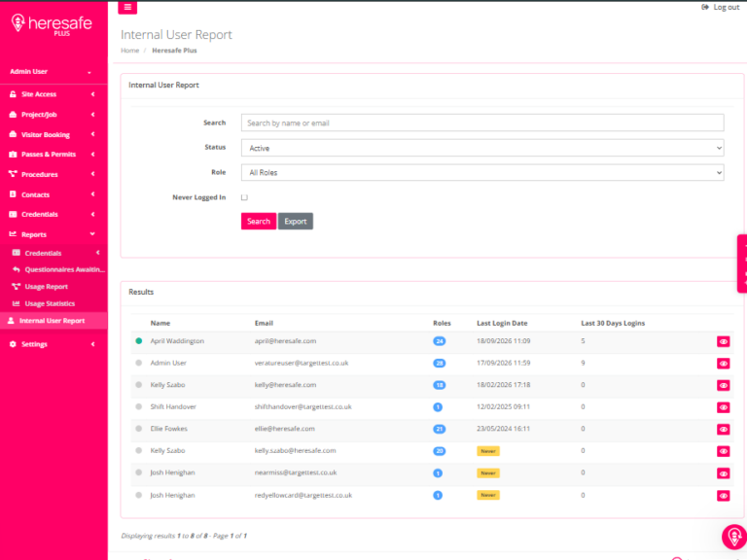Click the Internal User Report person icon
The width and height of the screenshot is (747, 560).
[x=11, y=321]
